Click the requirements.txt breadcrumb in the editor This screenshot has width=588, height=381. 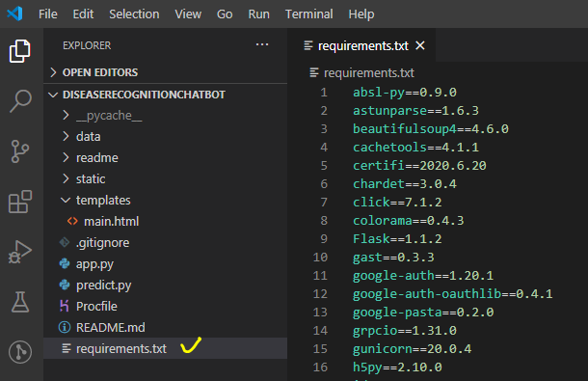click(368, 72)
